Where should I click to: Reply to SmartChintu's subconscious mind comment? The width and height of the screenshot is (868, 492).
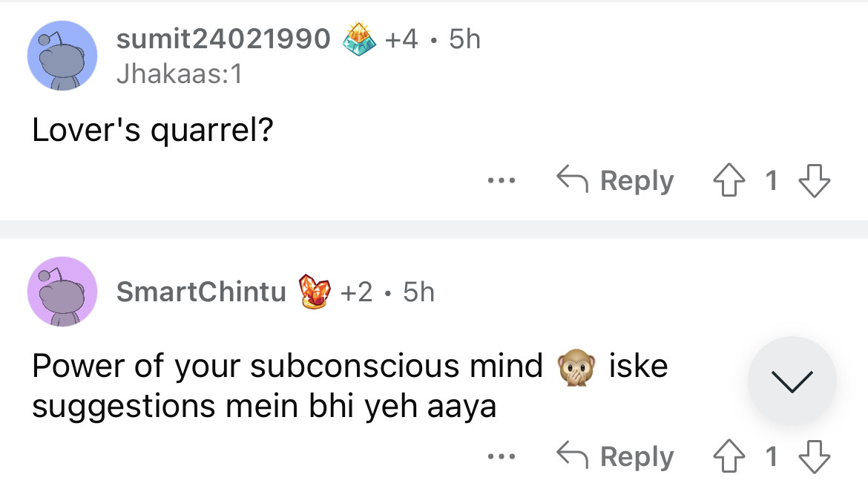point(616,457)
